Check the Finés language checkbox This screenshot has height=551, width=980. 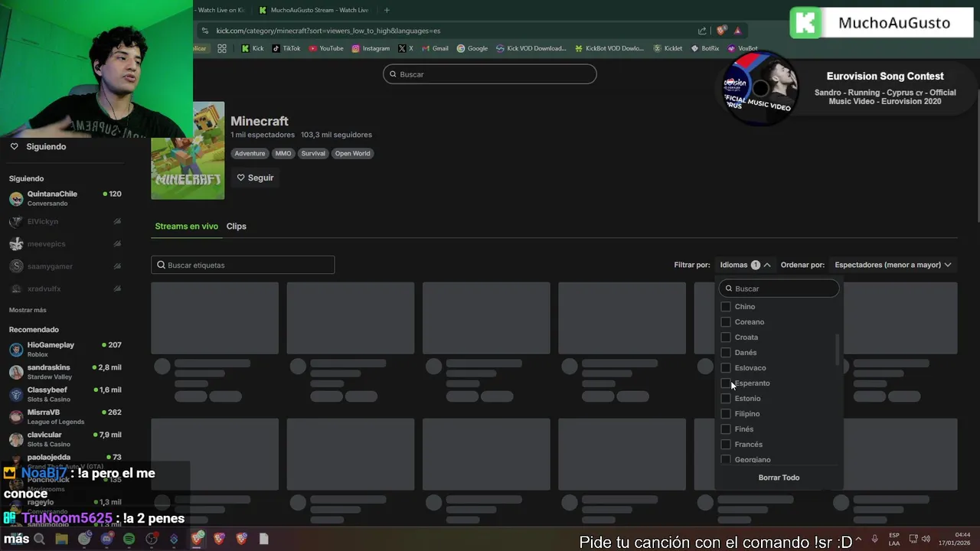coord(726,429)
